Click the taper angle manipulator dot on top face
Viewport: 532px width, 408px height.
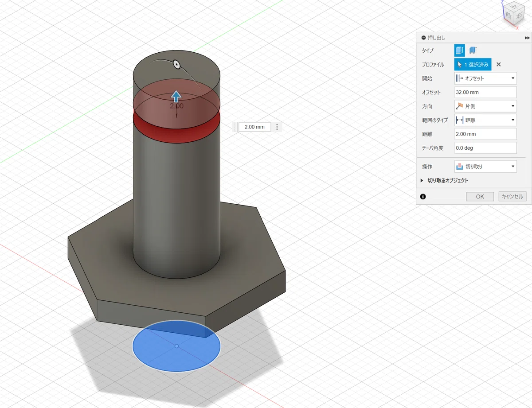[x=176, y=64]
